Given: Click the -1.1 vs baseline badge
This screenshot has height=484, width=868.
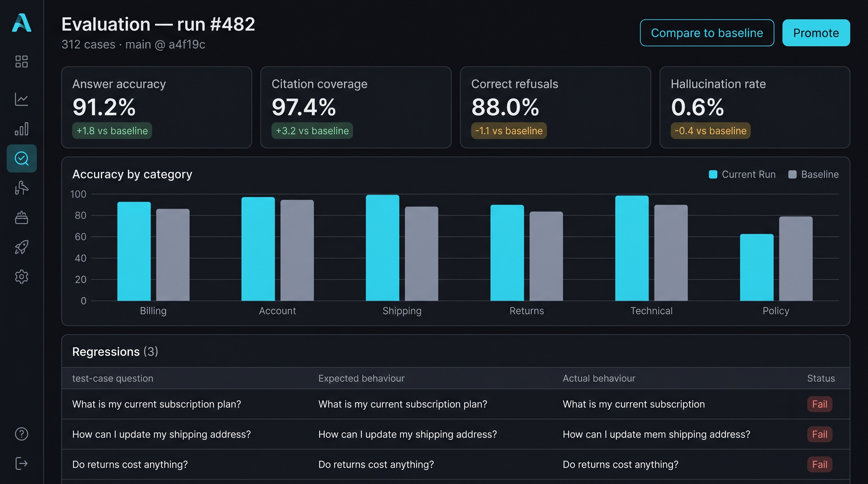Looking at the screenshot, I should coord(509,130).
